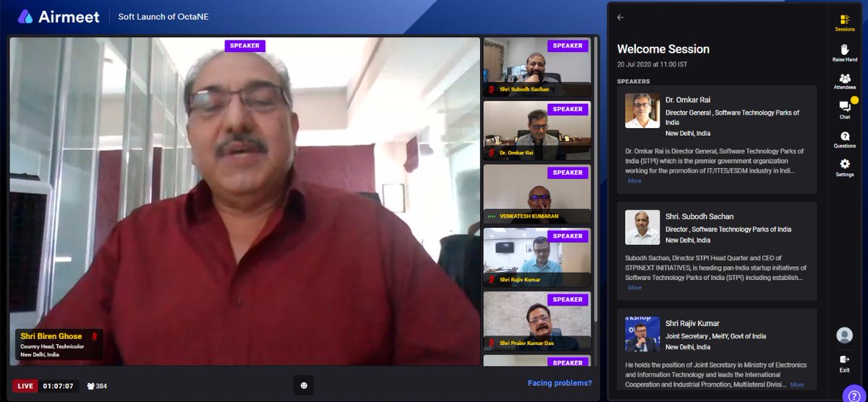Click muted mic icon on Shri Prabir Kumar Das tile

493,343
